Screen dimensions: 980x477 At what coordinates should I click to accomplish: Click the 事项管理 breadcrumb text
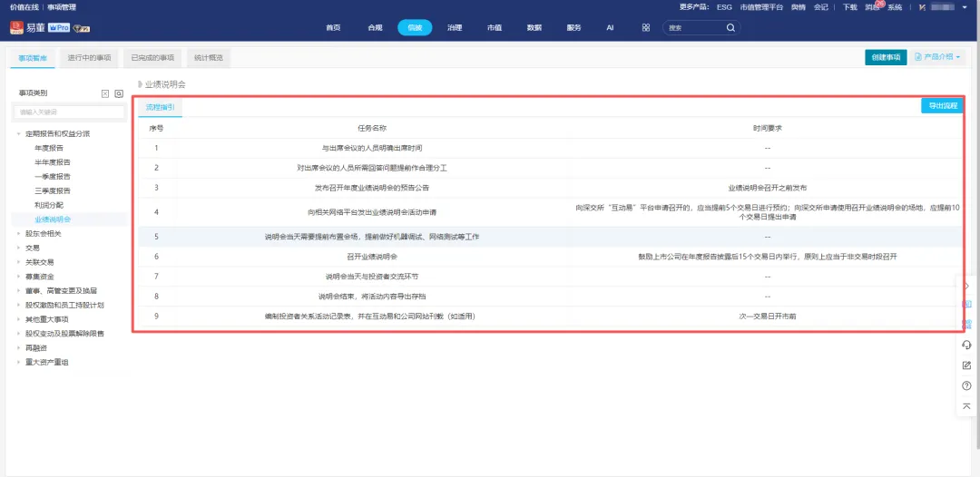(62, 7)
